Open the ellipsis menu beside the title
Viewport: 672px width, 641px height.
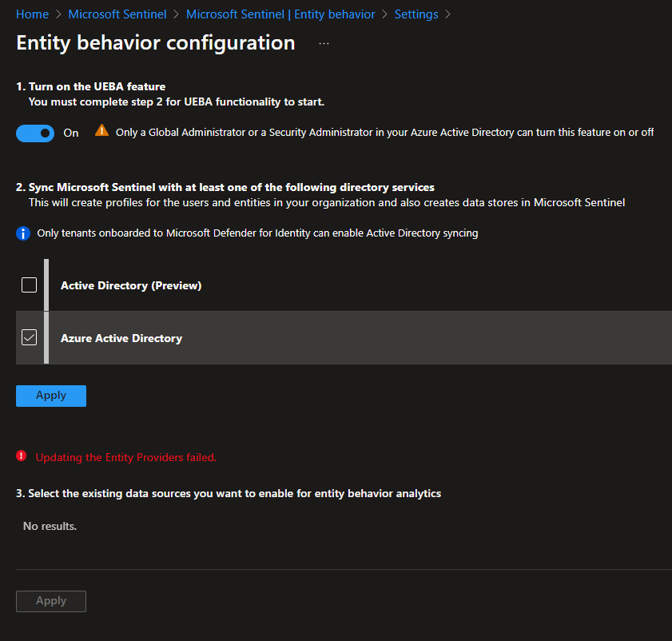click(x=324, y=44)
